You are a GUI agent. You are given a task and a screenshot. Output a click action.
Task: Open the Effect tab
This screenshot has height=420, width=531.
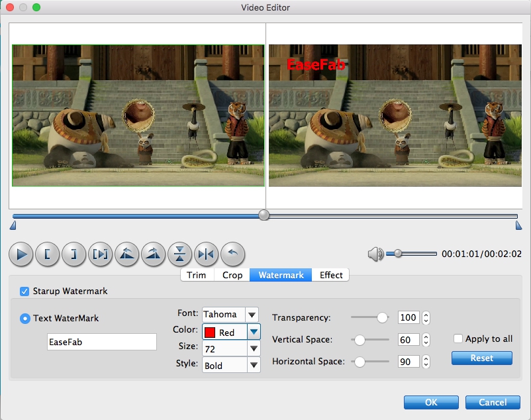point(331,275)
